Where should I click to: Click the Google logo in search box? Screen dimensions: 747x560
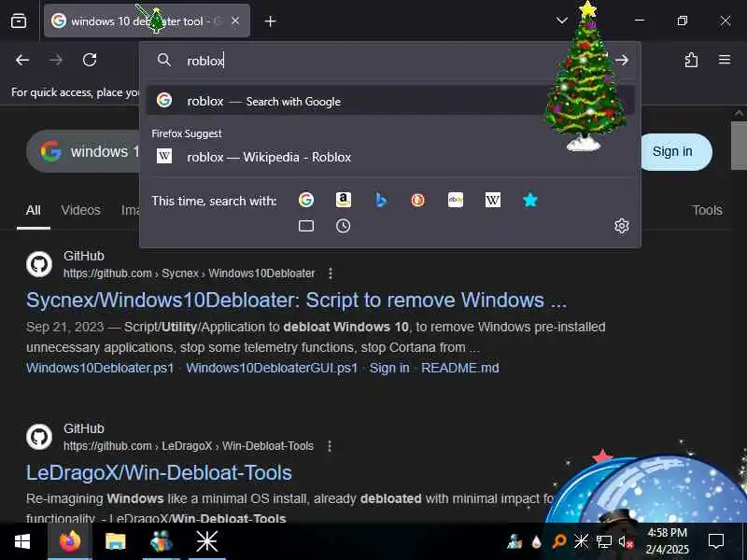(x=51, y=151)
